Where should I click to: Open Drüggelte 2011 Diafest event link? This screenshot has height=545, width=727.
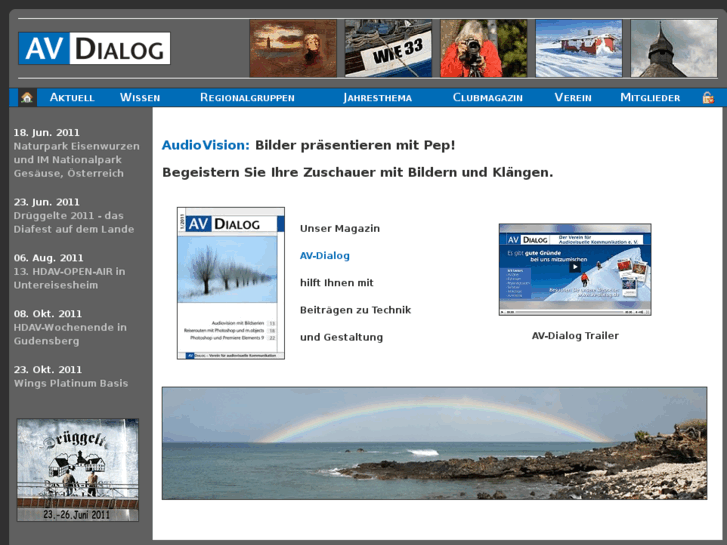[x=74, y=222]
